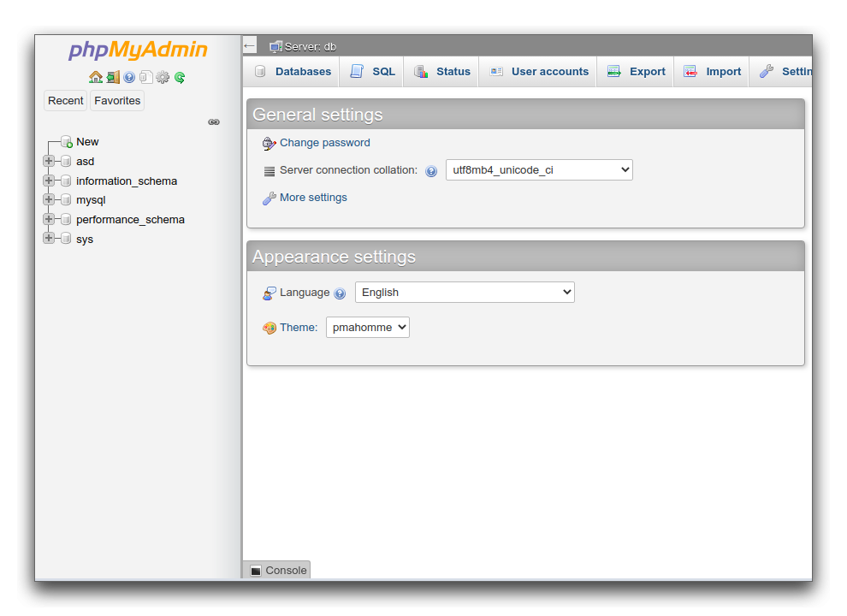
Task: Select the performance_schema database name
Action: (130, 219)
